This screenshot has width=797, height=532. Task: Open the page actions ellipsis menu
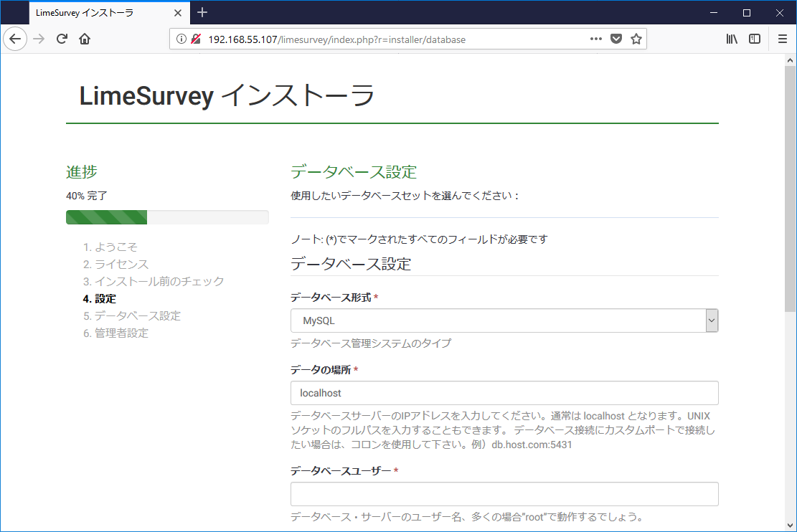(595, 39)
